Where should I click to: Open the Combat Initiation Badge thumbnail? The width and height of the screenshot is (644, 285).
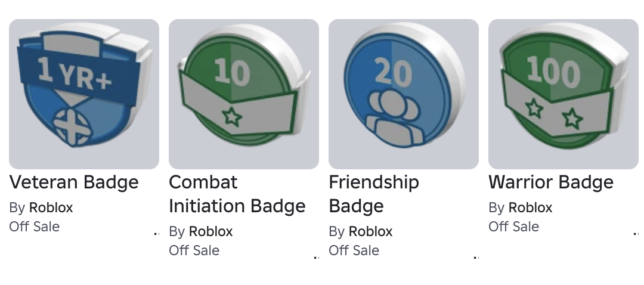pos(243,94)
